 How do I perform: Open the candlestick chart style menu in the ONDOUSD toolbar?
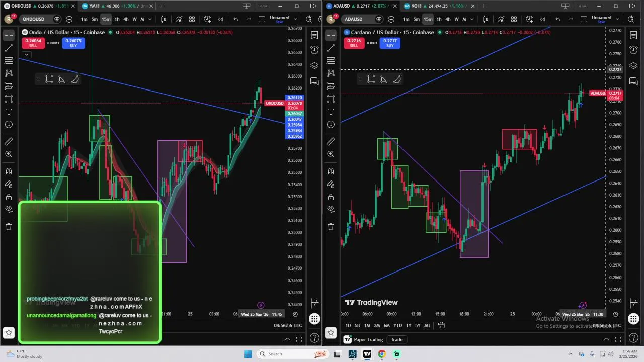(164, 19)
